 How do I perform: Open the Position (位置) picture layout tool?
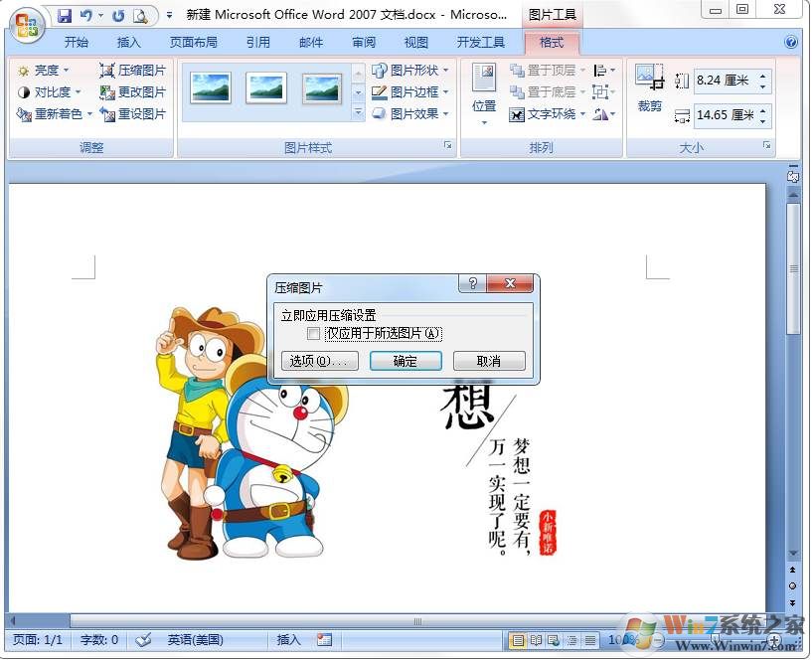tap(484, 89)
